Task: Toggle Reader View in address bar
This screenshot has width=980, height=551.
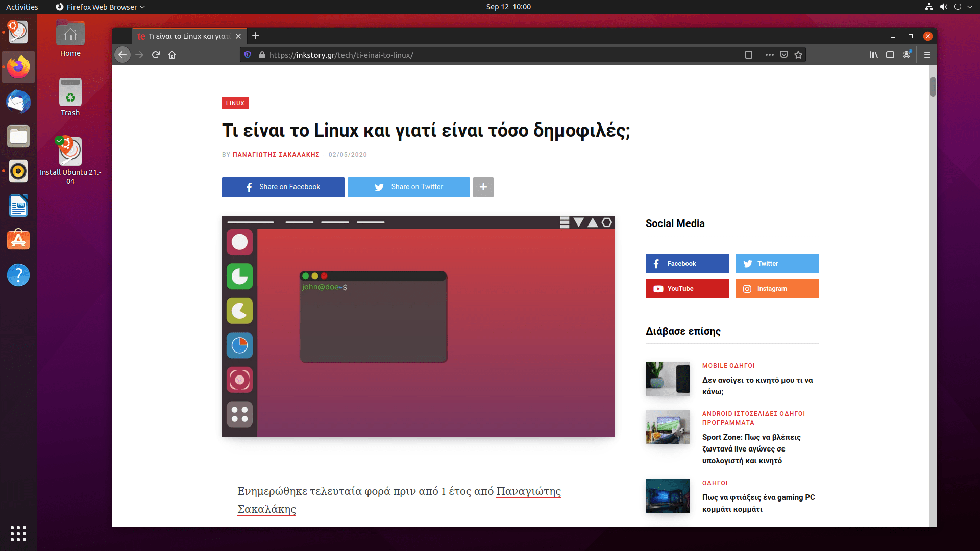Action: point(749,55)
